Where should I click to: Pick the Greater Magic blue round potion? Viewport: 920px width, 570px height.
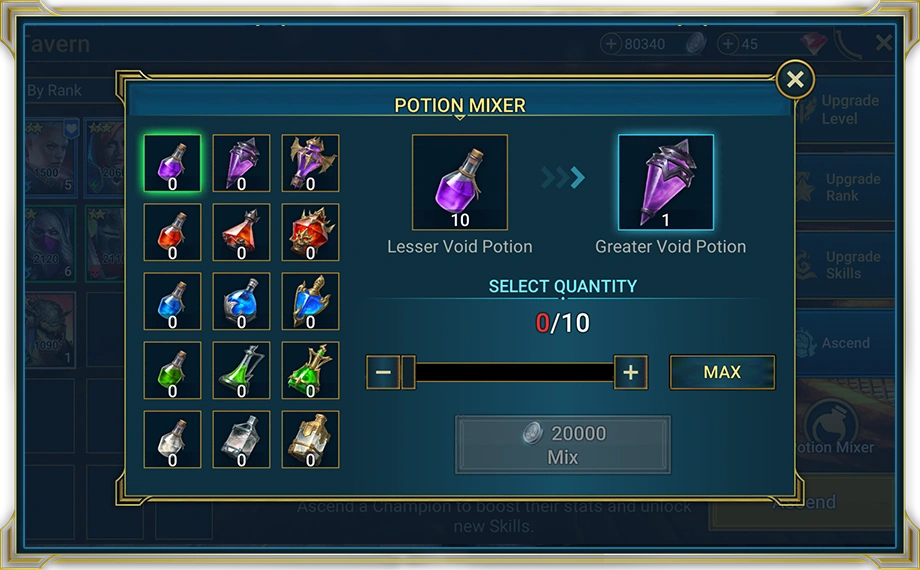tap(241, 301)
